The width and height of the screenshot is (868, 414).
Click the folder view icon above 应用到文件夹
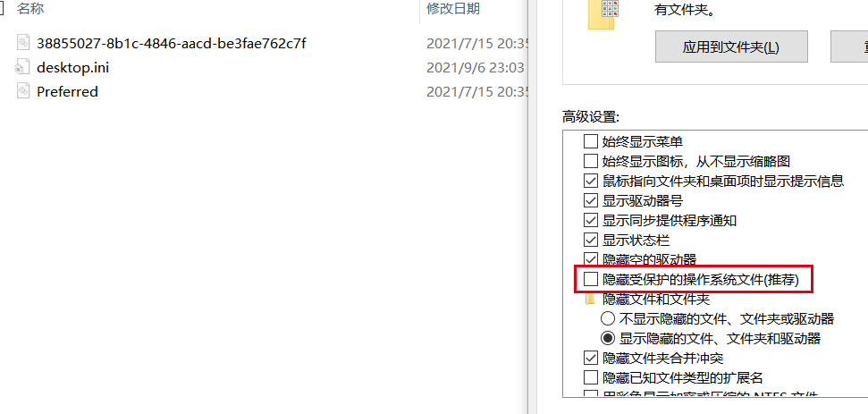(602, 13)
